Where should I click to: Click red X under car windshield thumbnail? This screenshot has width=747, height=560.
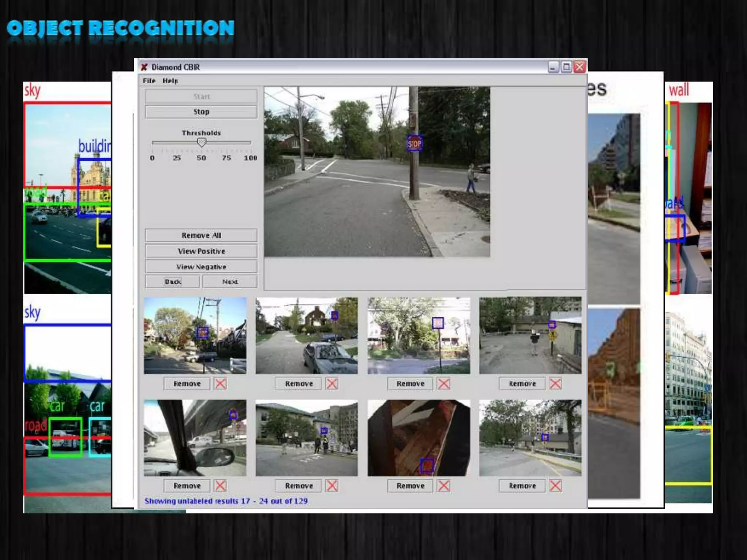[x=220, y=486]
